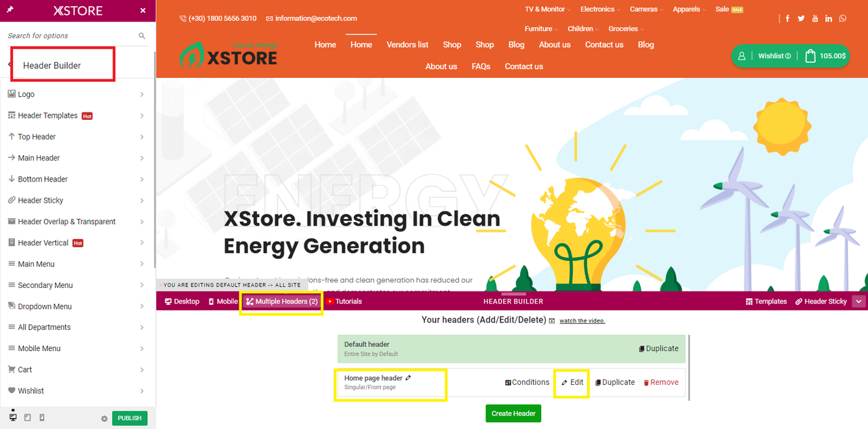Viewport: 868px width, 429px height.
Task: Click the WhatsApp social icon
Action: click(842, 18)
